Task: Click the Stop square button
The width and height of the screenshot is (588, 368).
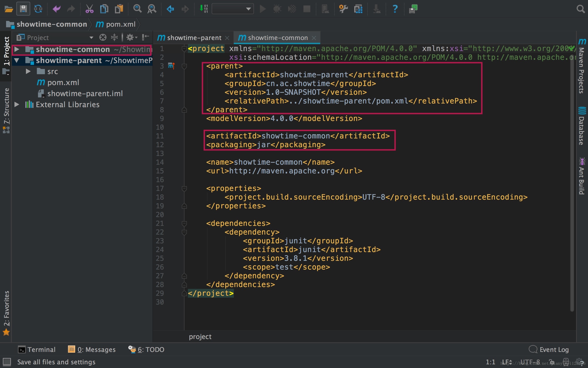Action: point(307,9)
